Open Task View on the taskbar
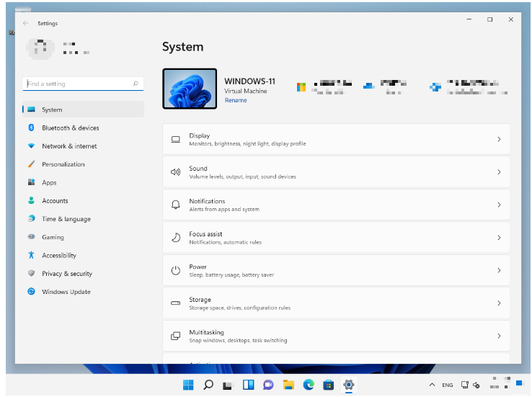The image size is (532, 397). point(227,385)
